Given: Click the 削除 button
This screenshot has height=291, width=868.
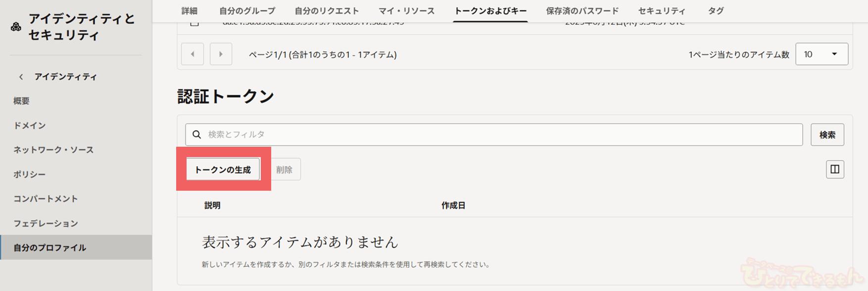Looking at the screenshot, I should (285, 169).
